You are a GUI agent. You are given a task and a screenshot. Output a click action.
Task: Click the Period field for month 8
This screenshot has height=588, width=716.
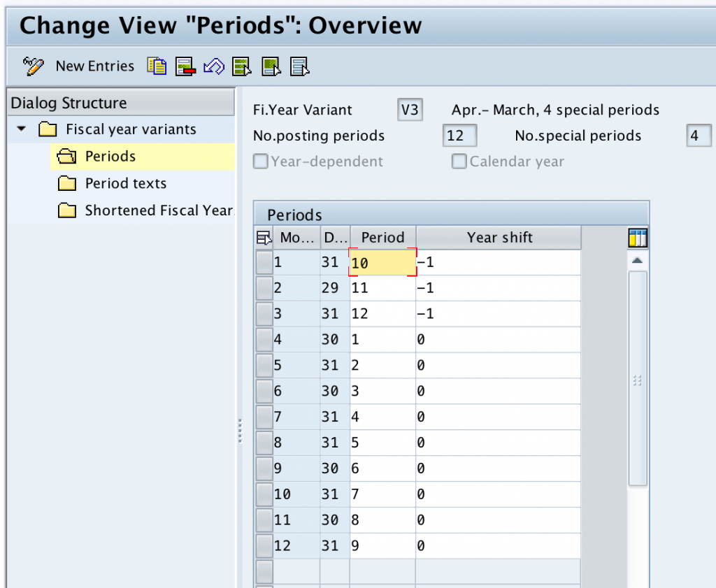[382, 443]
